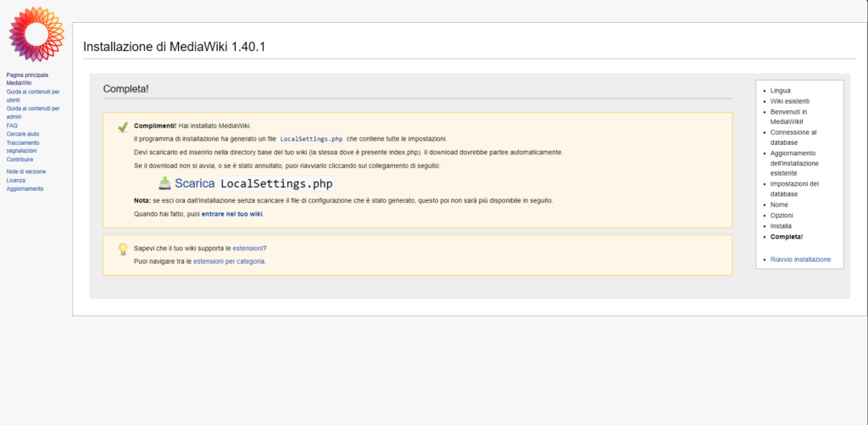This screenshot has width=868, height=425.
Task: Click 'Connessione al database' step
Action: [x=793, y=137]
